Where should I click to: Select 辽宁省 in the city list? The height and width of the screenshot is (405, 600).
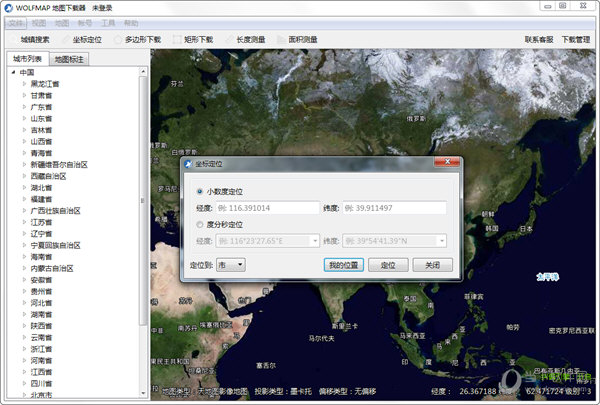tap(41, 234)
